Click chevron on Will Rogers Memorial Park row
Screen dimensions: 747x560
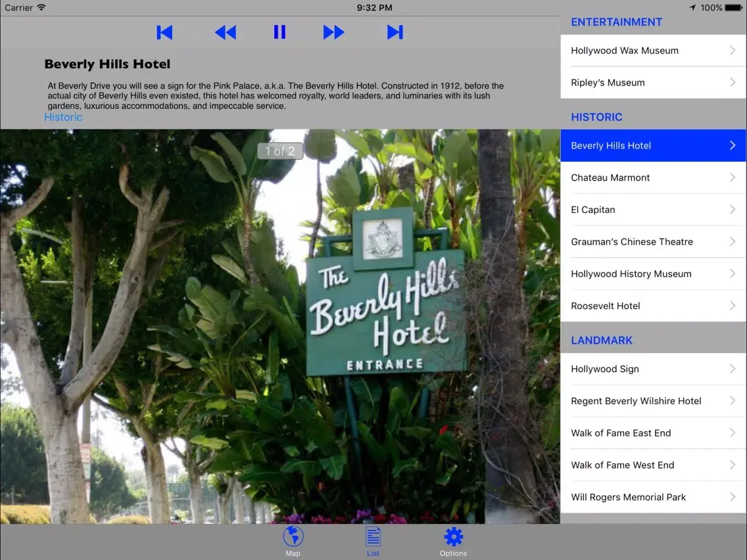click(733, 497)
